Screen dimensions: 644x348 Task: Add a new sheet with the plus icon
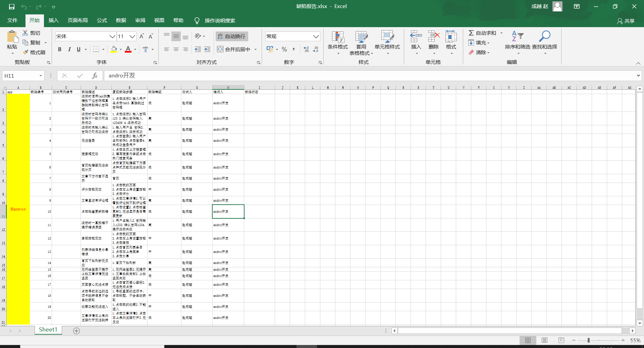[76, 331]
